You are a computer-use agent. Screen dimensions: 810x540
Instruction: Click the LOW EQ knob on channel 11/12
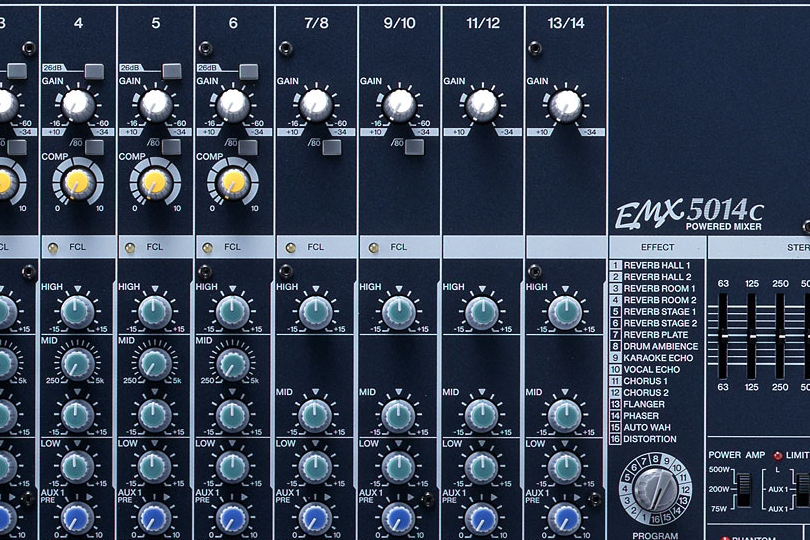482,467
